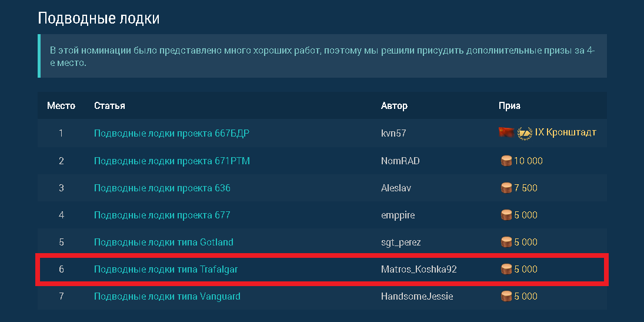644x322 pixels.
Task: Click coin icon next to 7 500
Action: 506,188
